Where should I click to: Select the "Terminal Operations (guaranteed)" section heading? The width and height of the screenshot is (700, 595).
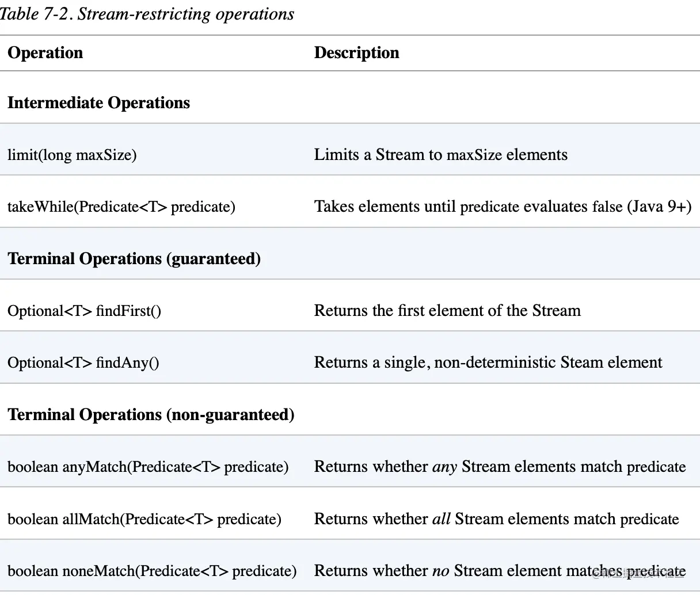coord(134,259)
